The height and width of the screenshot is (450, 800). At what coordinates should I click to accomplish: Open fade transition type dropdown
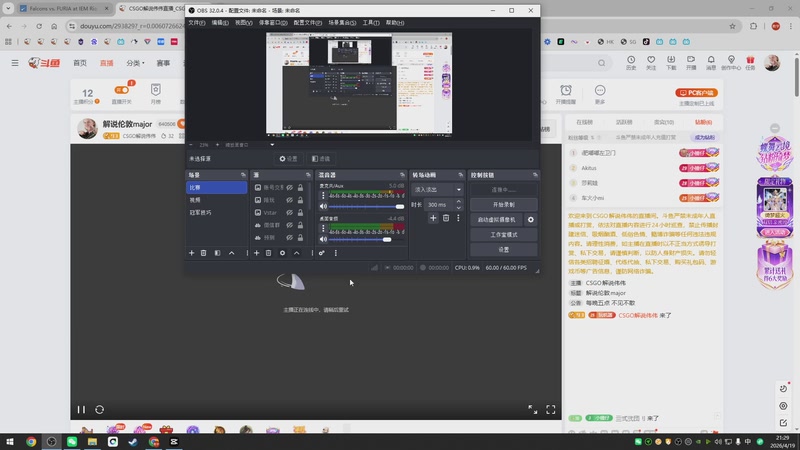[x=437, y=190]
